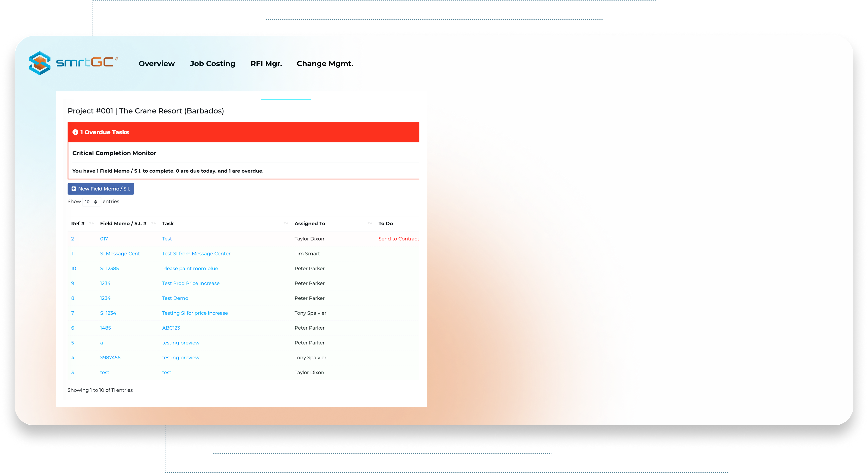This screenshot has width=868, height=473.
Task: Open the Please paint room blue task
Action: [x=190, y=268]
